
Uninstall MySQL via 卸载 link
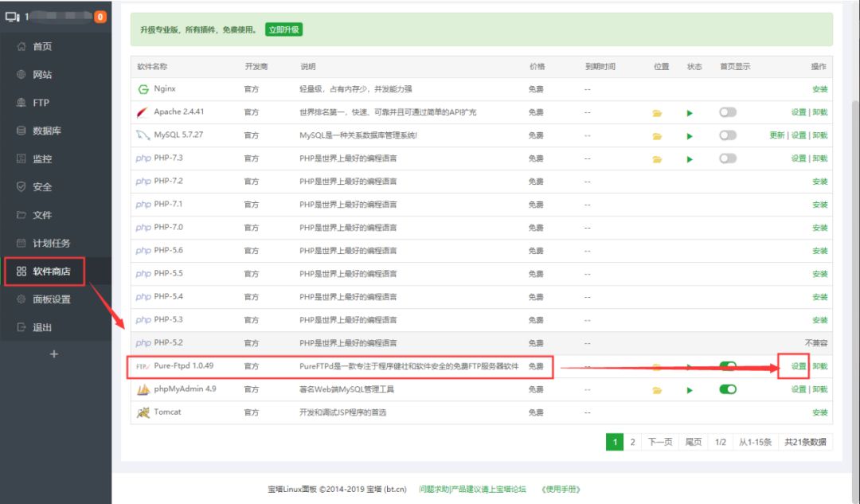[820, 135]
